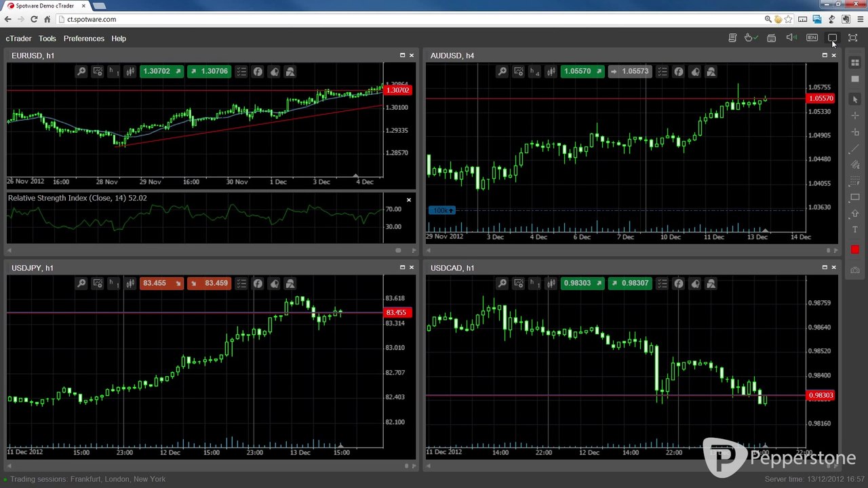Open the EN language selector

pos(812,38)
